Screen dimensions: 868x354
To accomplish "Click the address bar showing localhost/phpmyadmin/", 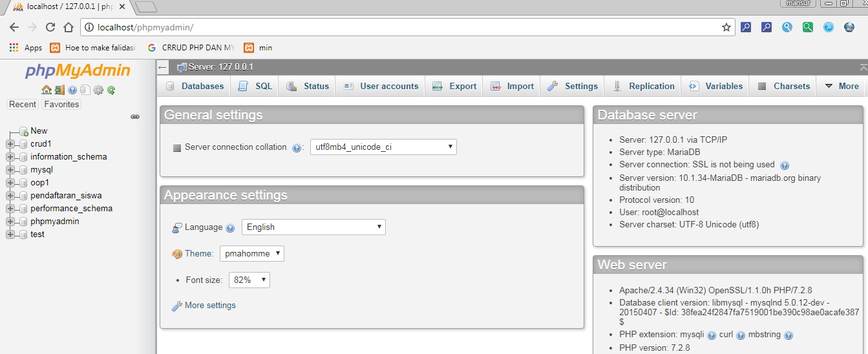I will tap(407, 27).
